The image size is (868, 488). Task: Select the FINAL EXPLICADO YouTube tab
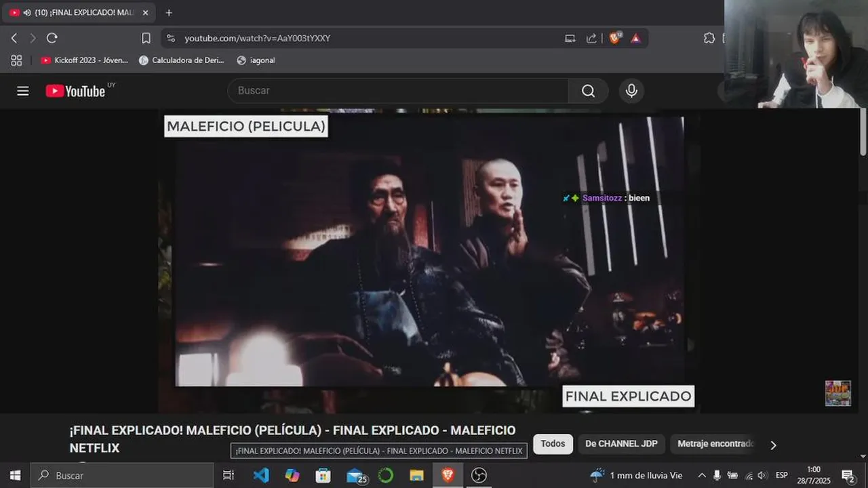click(x=79, y=12)
